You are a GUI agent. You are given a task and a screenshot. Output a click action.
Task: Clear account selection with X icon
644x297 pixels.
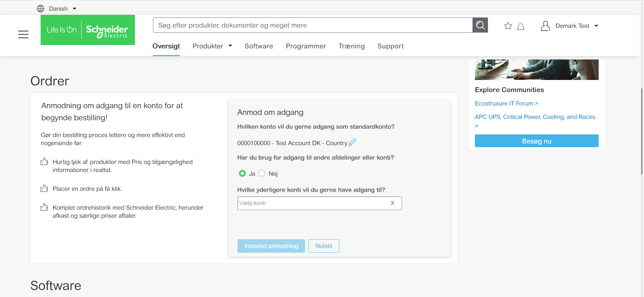[x=392, y=203]
